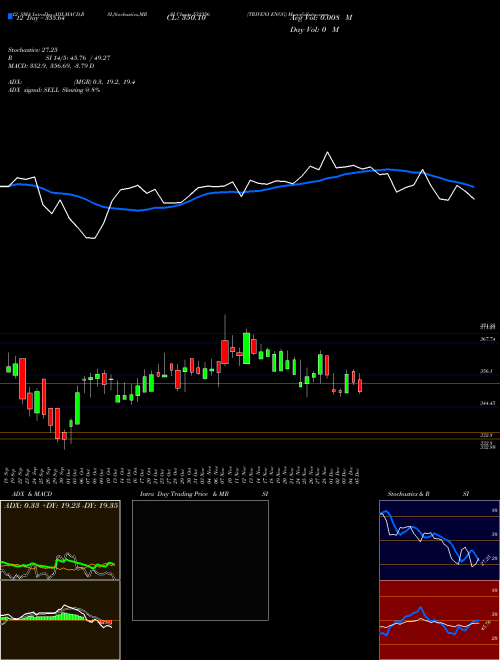Open the blue Stochastics indicator chart

tap(439, 540)
